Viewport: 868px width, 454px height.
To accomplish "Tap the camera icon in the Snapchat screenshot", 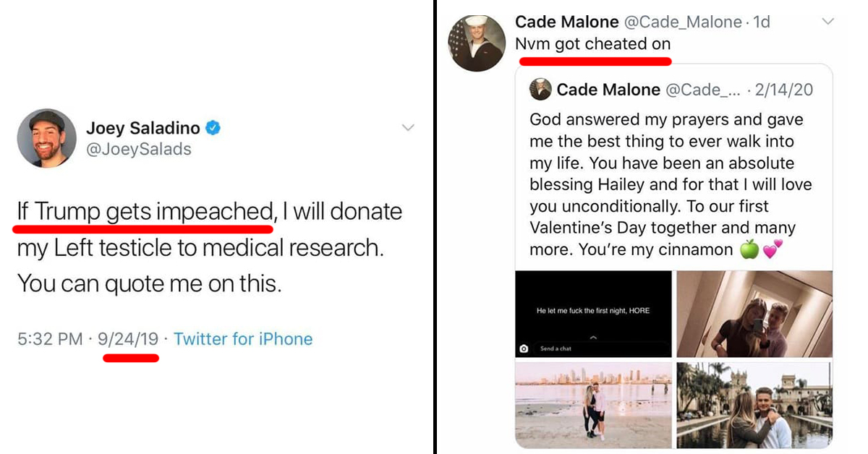I will [x=524, y=348].
